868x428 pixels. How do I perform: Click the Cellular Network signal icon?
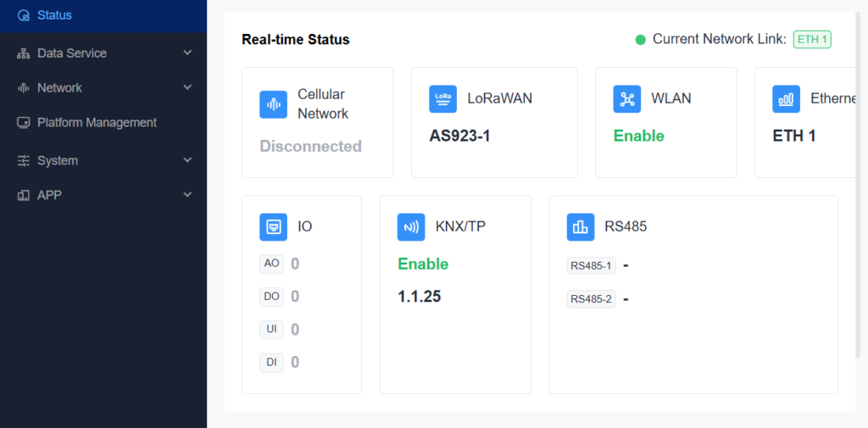click(273, 104)
